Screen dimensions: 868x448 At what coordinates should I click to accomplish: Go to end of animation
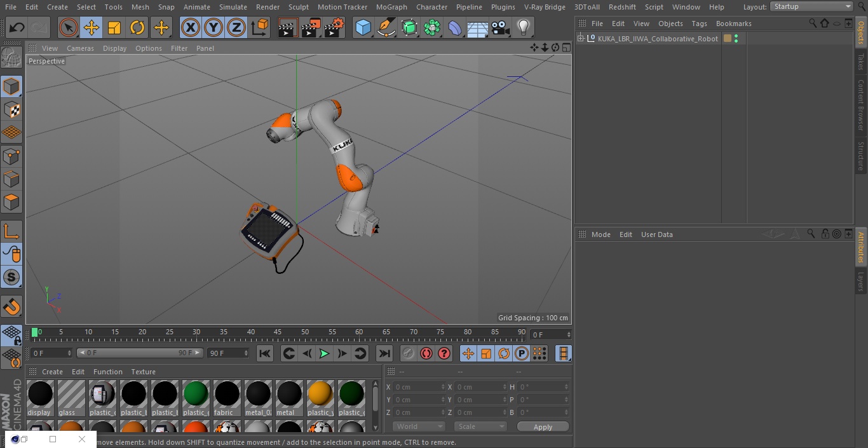(384, 353)
